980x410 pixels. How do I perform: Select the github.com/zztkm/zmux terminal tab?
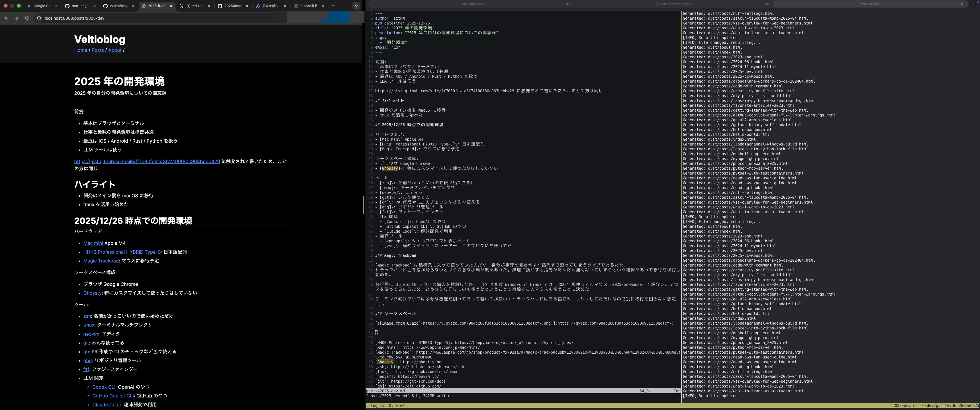coord(673,4)
